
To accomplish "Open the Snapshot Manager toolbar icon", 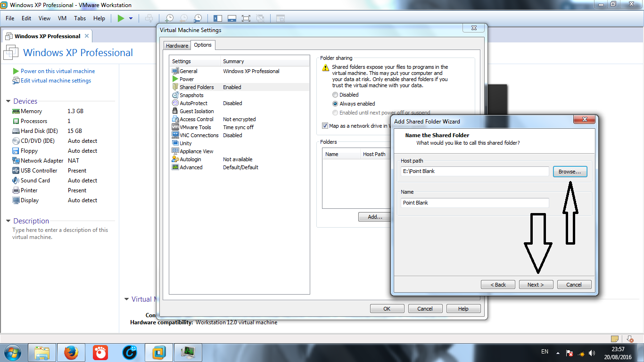I will (198, 18).
